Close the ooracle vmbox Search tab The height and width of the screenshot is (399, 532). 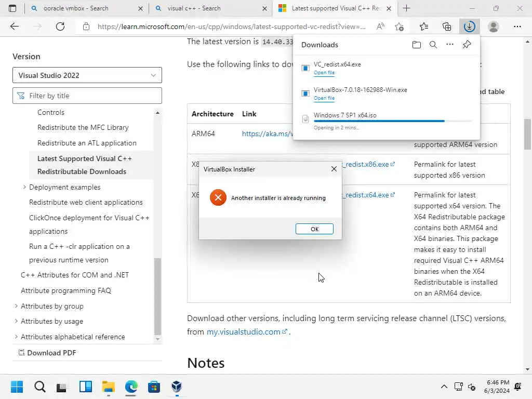click(140, 8)
